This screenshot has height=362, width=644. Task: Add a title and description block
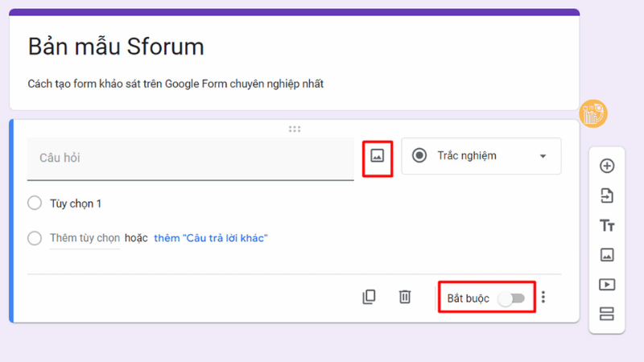[607, 225]
